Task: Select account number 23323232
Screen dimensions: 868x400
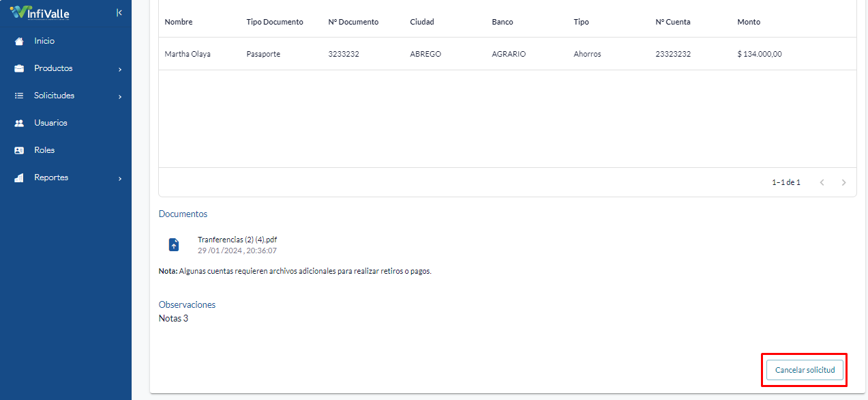Action: (673, 54)
